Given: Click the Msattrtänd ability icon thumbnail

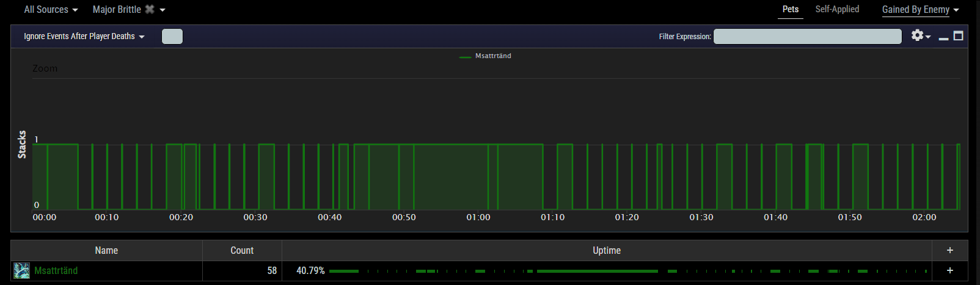Looking at the screenshot, I should click(x=22, y=270).
